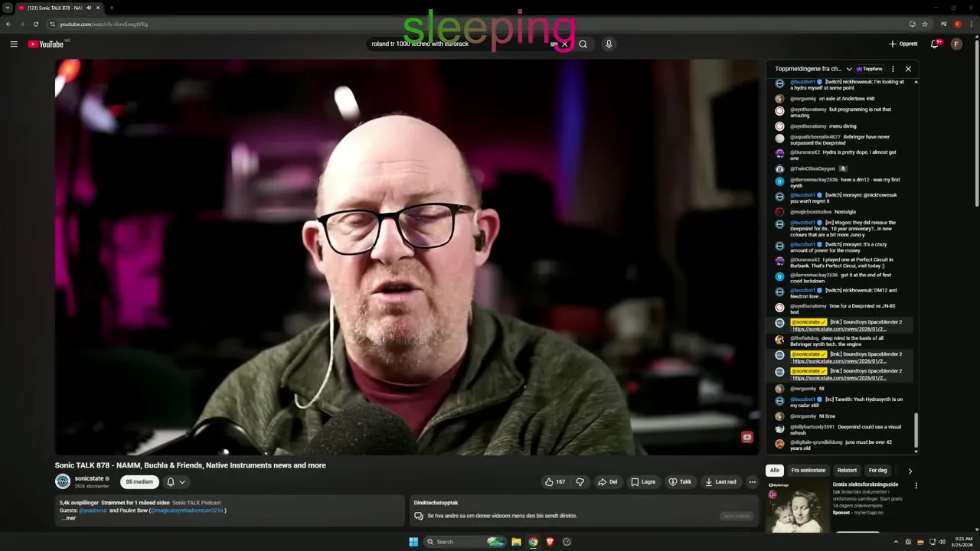Image resolution: width=980 pixels, height=551 pixels.
Task: Click the channel watermark in the video corner
Action: [746, 437]
